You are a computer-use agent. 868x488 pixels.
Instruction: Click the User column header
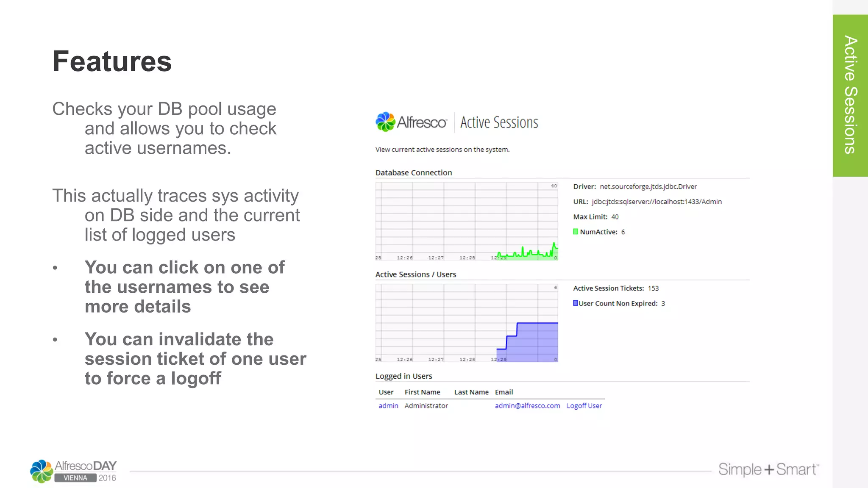pos(386,392)
